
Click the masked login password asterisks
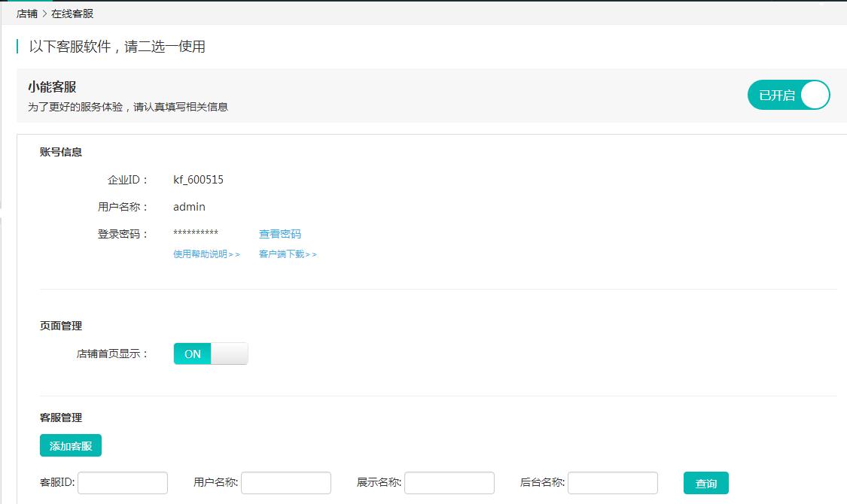(x=196, y=234)
